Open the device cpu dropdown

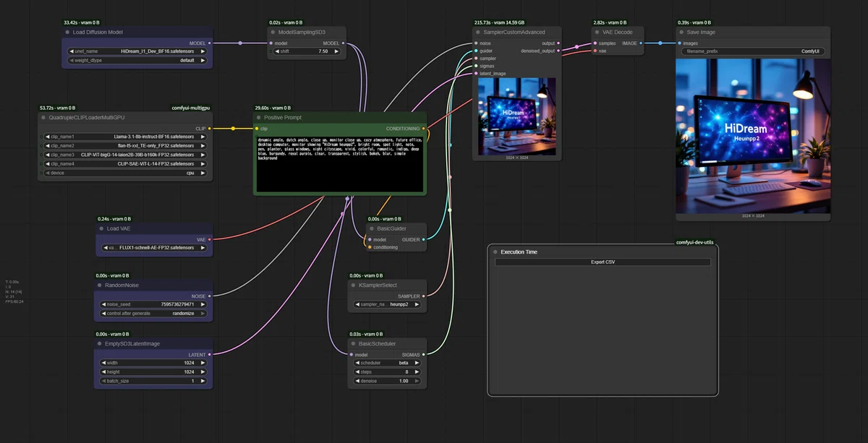coord(125,173)
